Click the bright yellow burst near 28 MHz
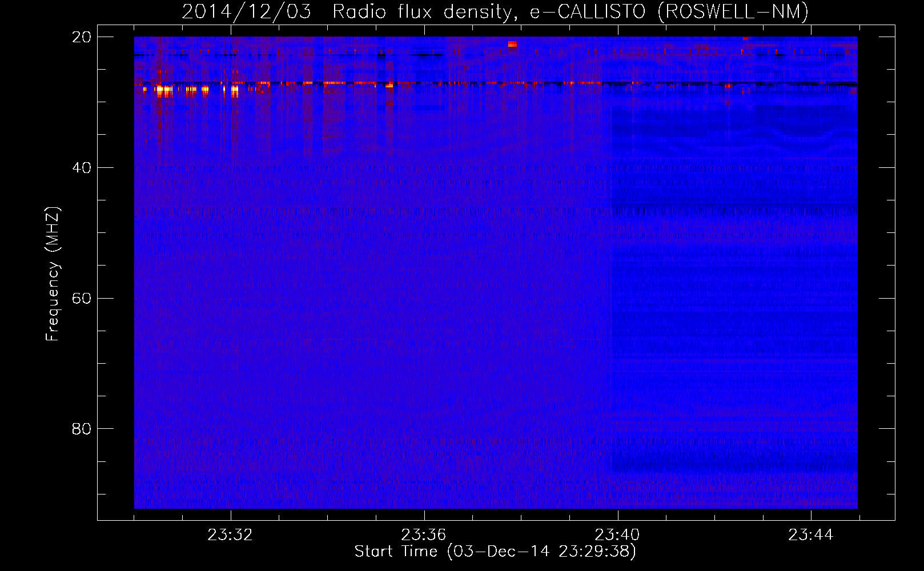The height and width of the screenshot is (571, 924). click(164, 90)
